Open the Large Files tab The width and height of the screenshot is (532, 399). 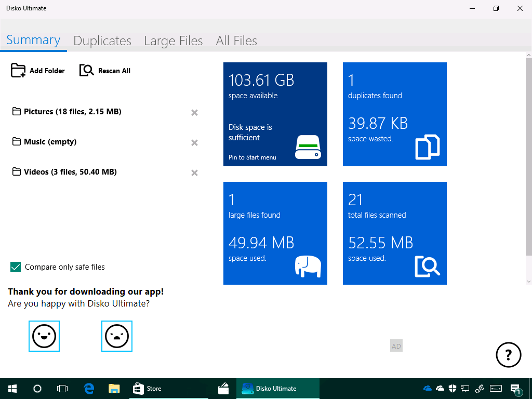coord(174,41)
